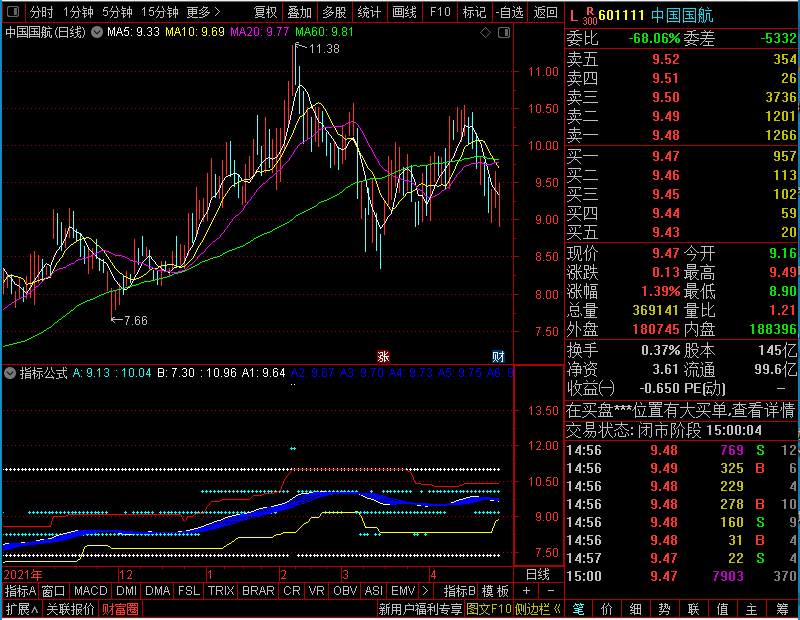800x620 pixels.
Task: Select the 主 tab in side panel
Action: 752,609
